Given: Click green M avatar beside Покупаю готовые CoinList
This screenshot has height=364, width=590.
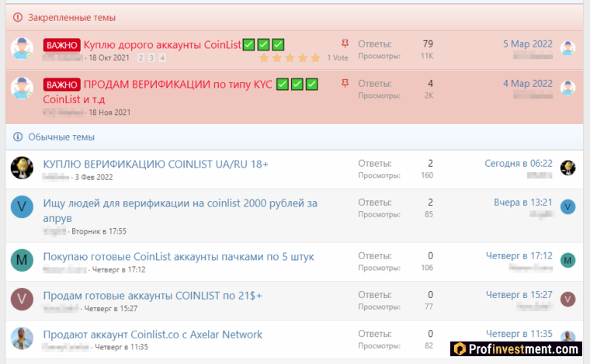Looking at the screenshot, I should 22,260.
